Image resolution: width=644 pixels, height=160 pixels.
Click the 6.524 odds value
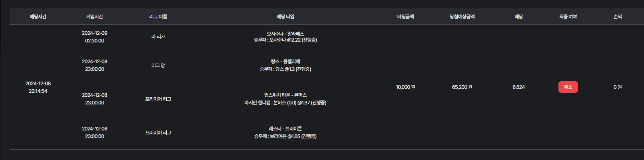518,87
